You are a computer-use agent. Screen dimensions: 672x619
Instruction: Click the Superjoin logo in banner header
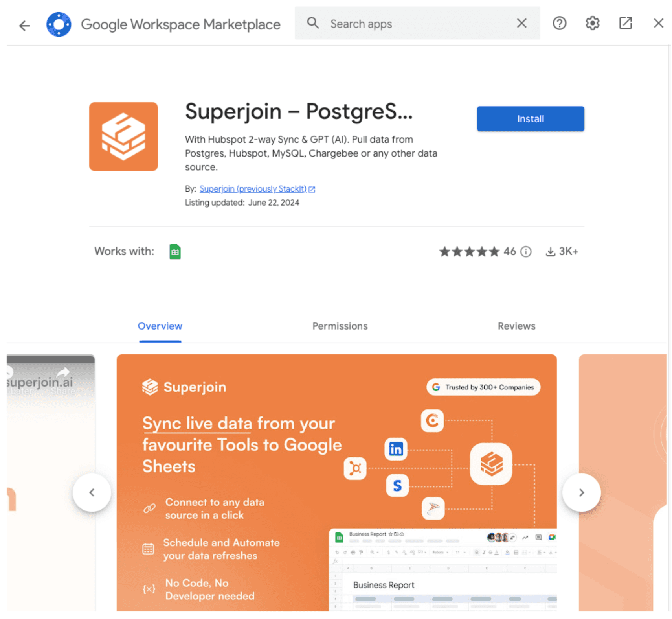tap(184, 387)
